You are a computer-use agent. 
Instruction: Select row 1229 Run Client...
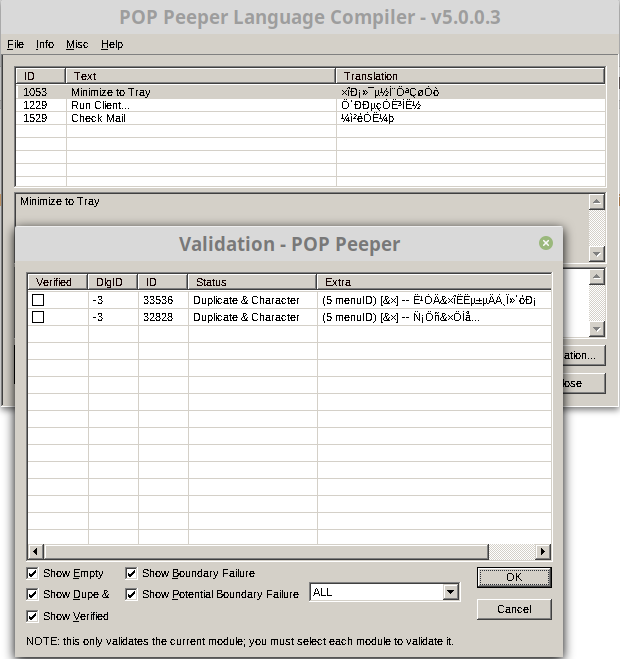tap(311, 105)
